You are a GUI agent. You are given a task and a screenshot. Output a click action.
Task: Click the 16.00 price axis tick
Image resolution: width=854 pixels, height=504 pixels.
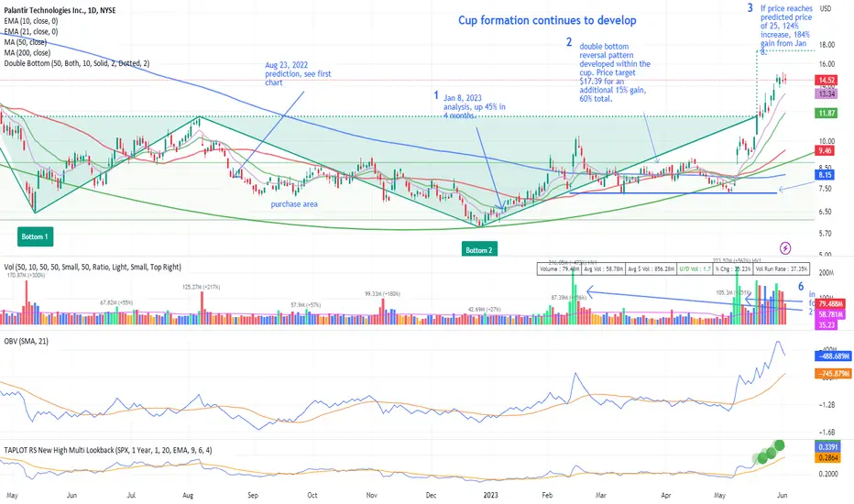coord(827,64)
